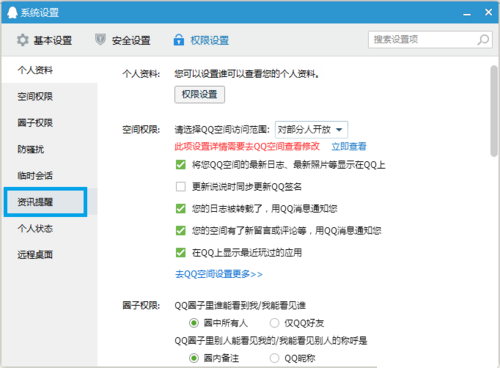Click the QQ penguin icon in title bar
The height and width of the screenshot is (368, 500).
coord(12,12)
